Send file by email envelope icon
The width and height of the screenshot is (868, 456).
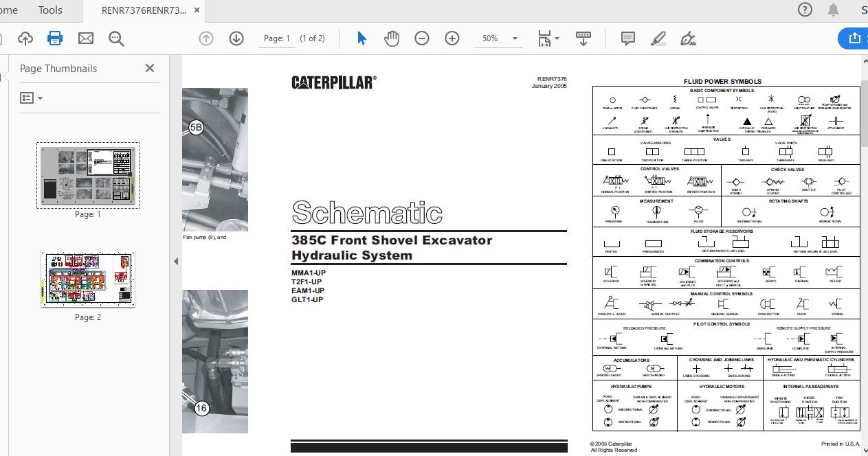[x=86, y=38]
